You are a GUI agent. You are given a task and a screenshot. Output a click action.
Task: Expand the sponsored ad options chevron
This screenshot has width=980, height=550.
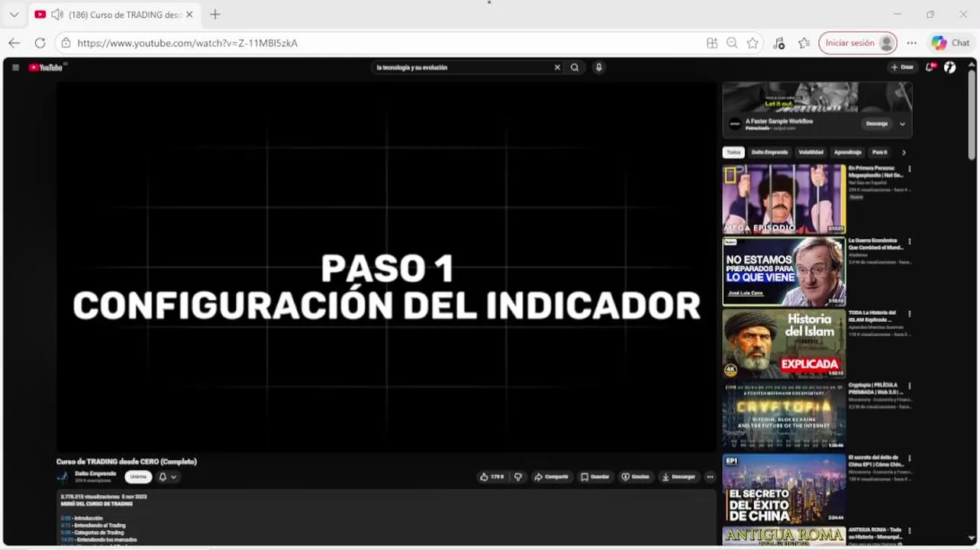coord(902,124)
